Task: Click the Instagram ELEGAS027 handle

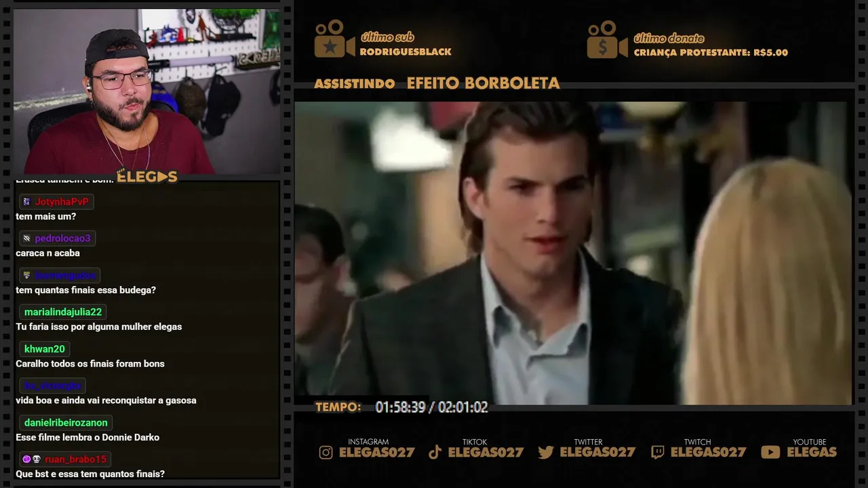Action: 376,453
